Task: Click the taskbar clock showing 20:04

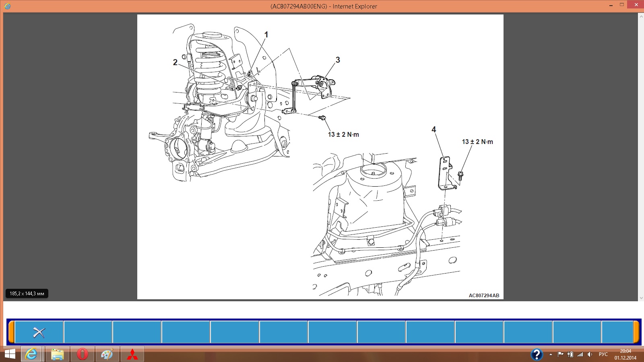Action: 625,354
